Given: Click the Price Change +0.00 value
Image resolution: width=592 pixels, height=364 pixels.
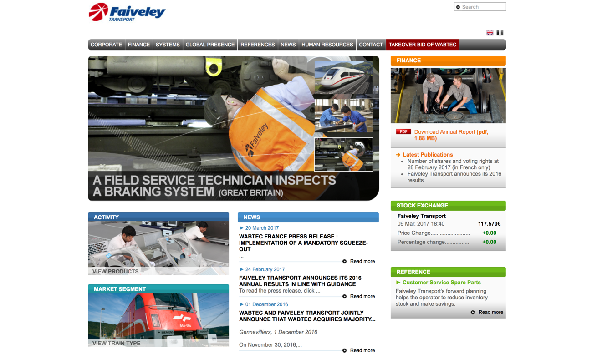Looking at the screenshot, I should pos(489,233).
